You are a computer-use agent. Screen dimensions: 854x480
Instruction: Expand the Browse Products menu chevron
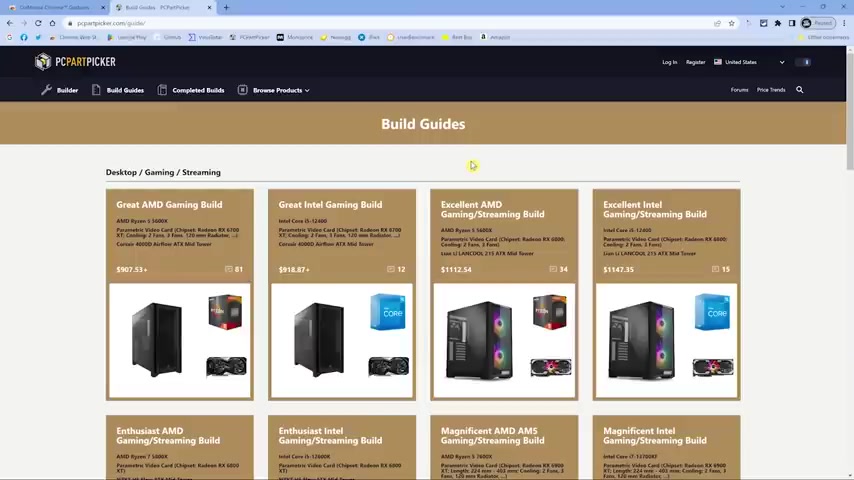[307, 90]
